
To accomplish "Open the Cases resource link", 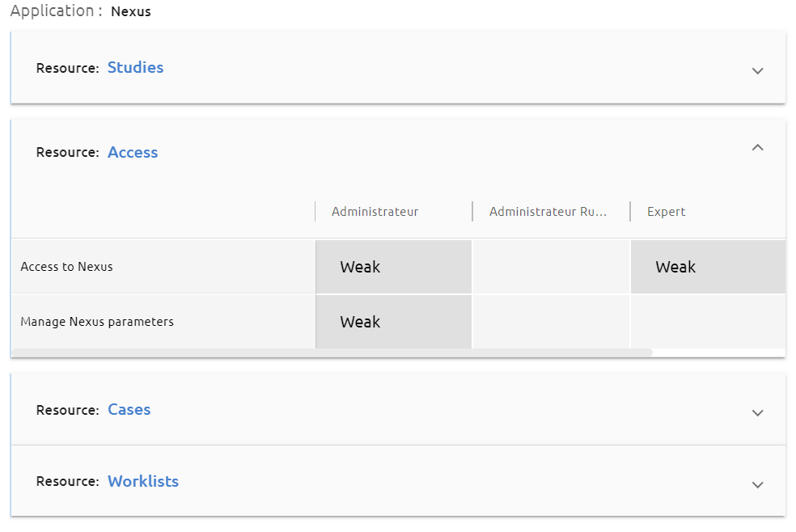I will (x=129, y=409).
